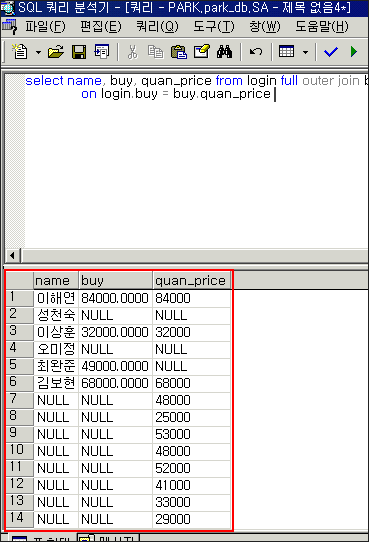Click the quan_price cell 53000
Screen dimensions: 369x542
192,434
